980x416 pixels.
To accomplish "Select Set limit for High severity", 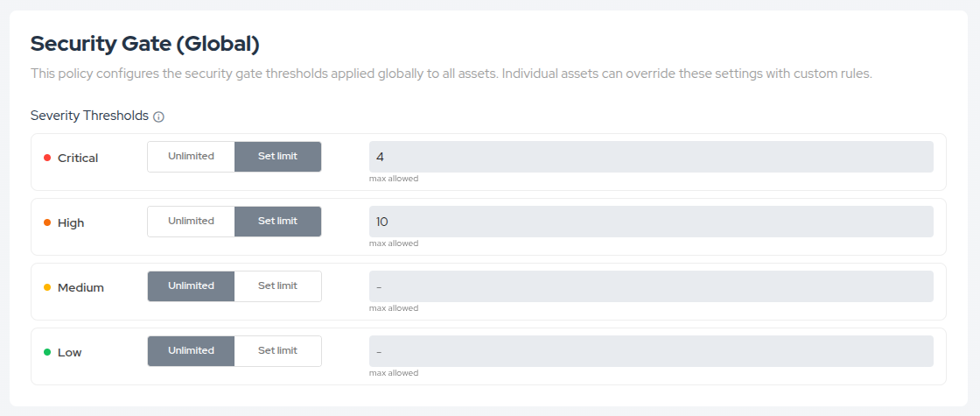I will [x=277, y=222].
